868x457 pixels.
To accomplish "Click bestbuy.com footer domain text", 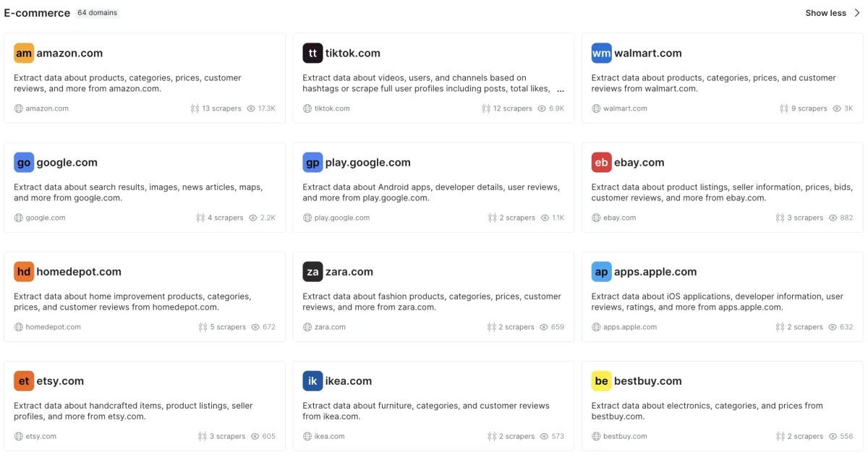I will pyautogui.click(x=625, y=436).
